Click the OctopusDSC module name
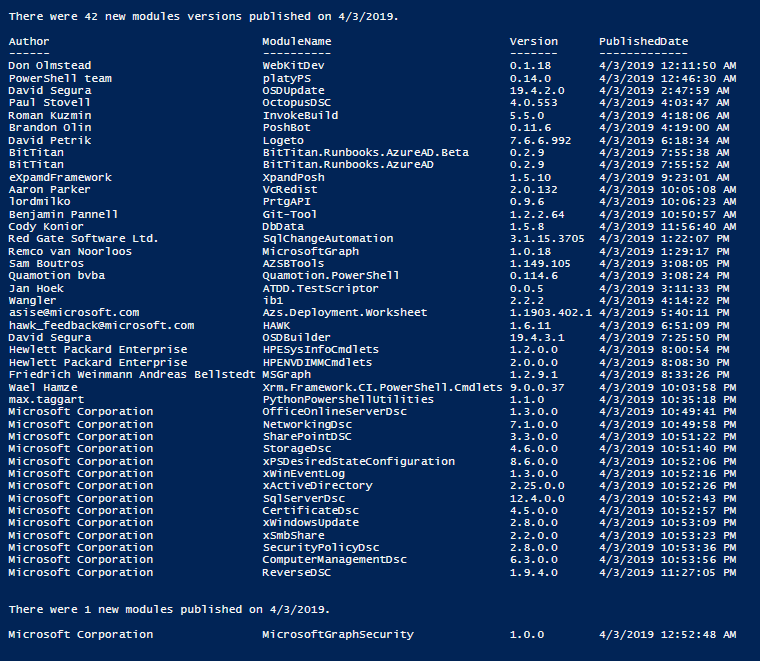Image resolution: width=760 pixels, height=661 pixels. [x=297, y=103]
